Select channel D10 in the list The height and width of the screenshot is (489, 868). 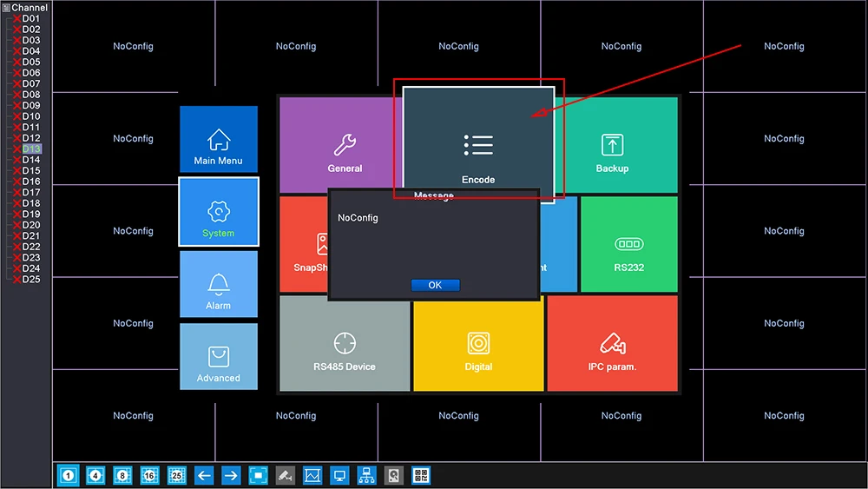pos(31,116)
